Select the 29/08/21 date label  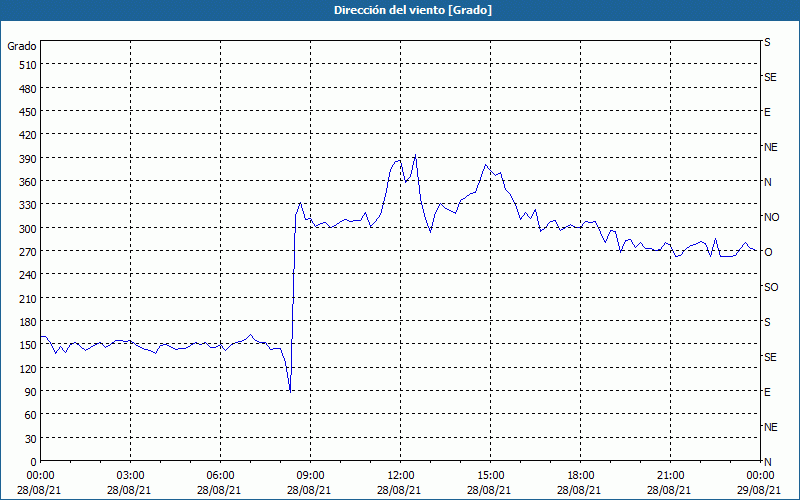tap(760, 490)
